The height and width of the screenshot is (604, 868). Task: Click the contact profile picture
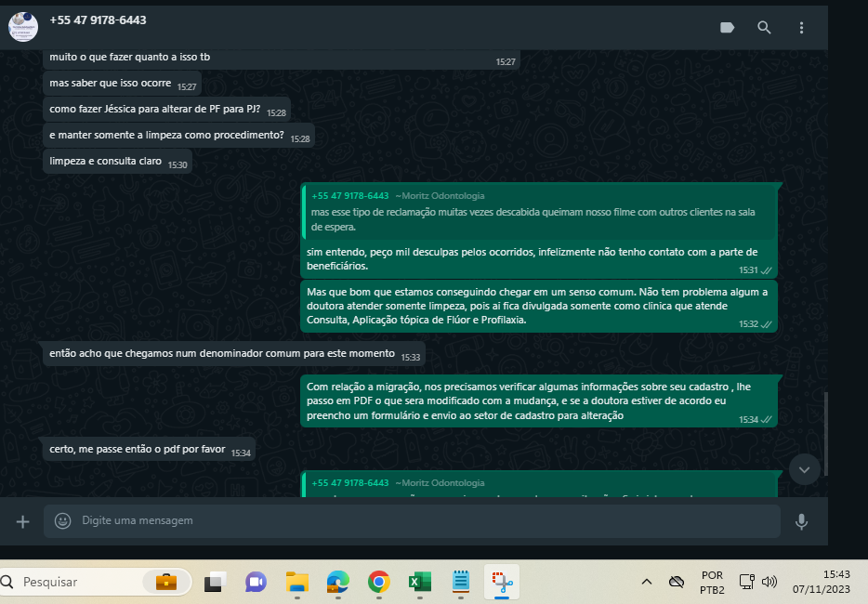[x=23, y=26]
